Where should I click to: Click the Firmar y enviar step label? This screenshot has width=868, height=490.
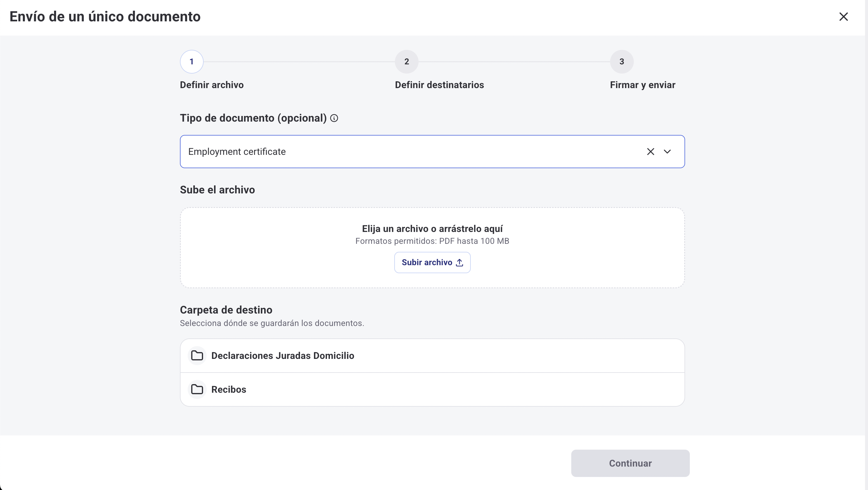point(643,85)
